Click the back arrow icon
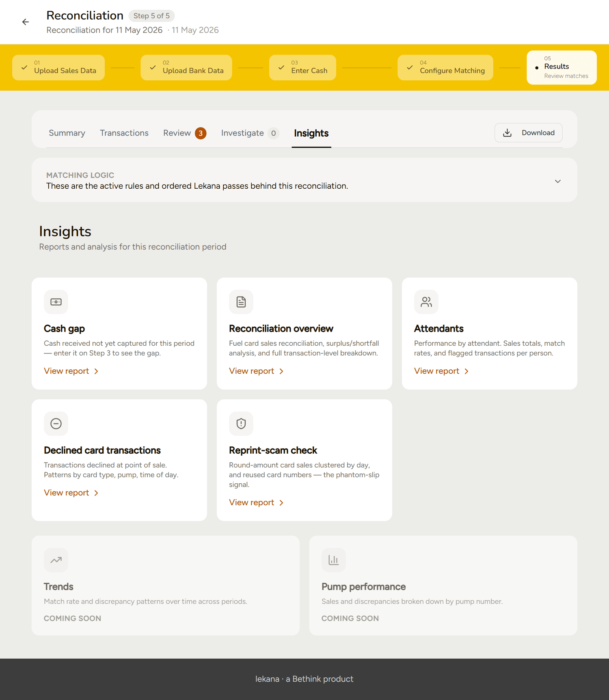 coord(26,22)
